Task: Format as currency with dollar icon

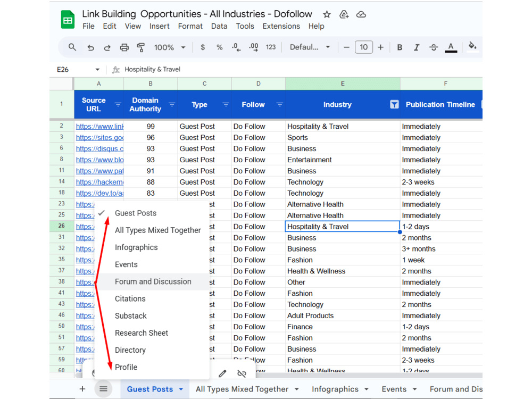Action: [203, 47]
